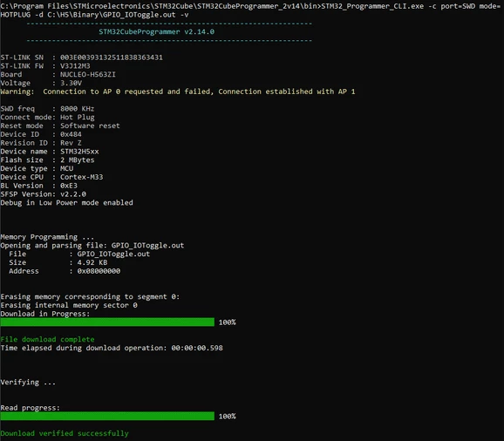Click the Opening and parsing file line
The height and width of the screenshot is (441, 504).
(x=92, y=246)
